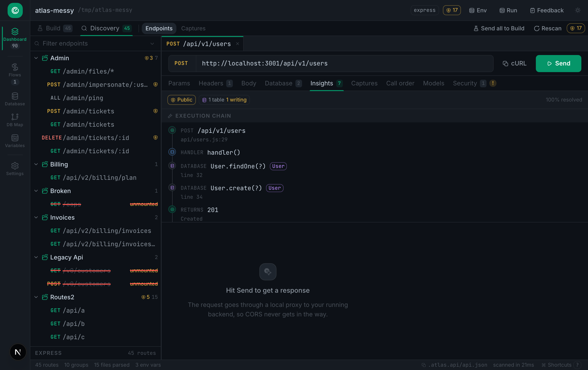Open the Settings sidebar panel

(x=15, y=169)
